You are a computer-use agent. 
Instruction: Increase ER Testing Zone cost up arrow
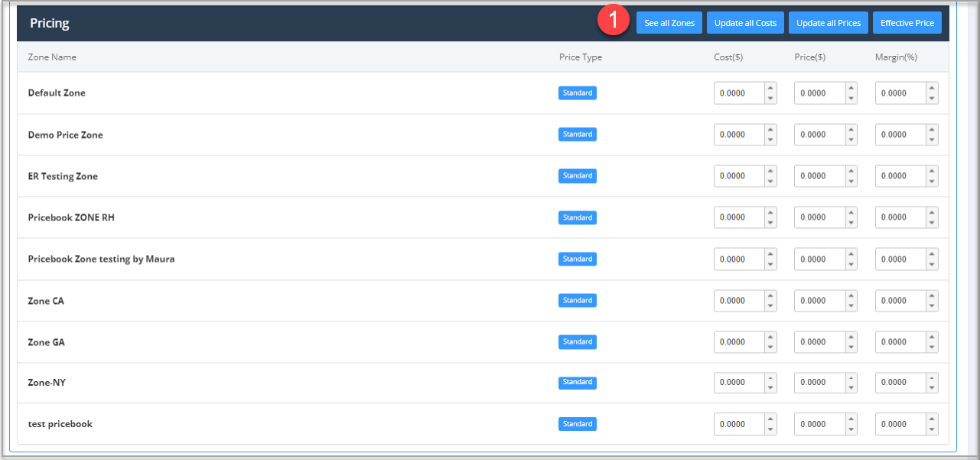point(770,171)
